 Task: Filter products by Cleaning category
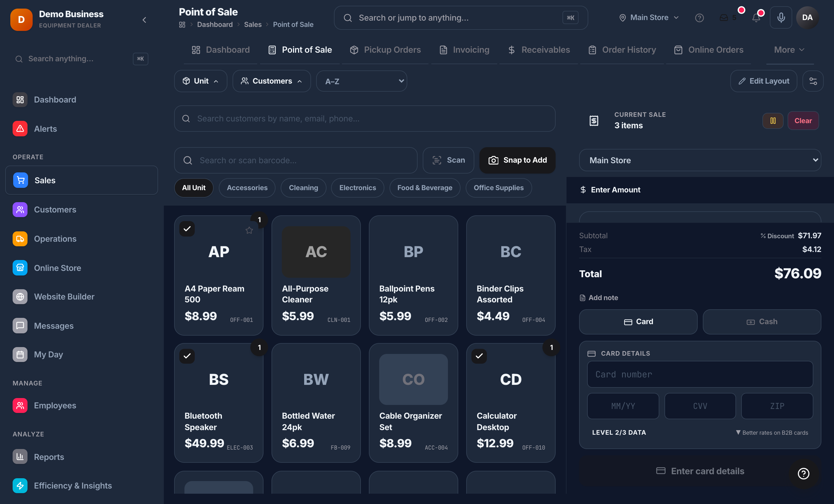coord(303,188)
